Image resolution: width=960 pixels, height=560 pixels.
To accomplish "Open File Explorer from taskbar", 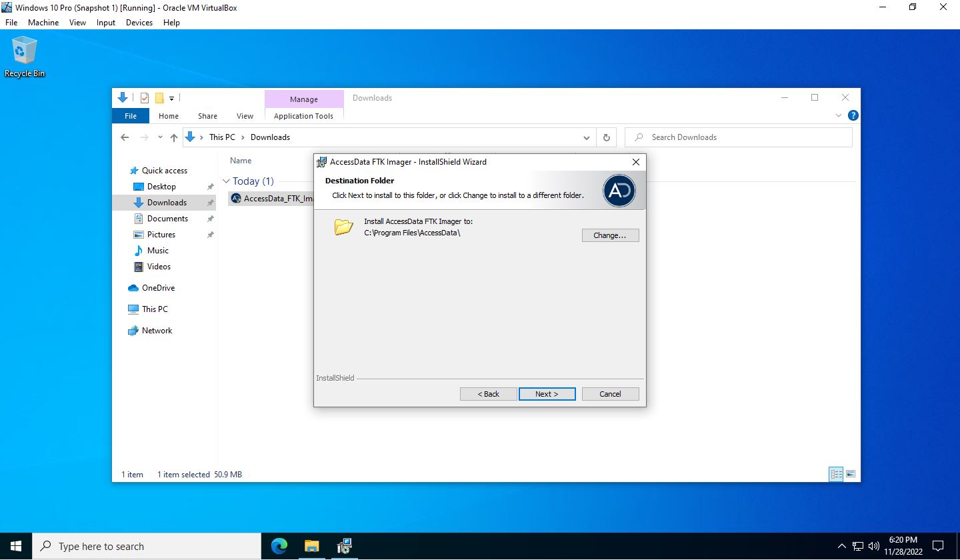I will 311,546.
